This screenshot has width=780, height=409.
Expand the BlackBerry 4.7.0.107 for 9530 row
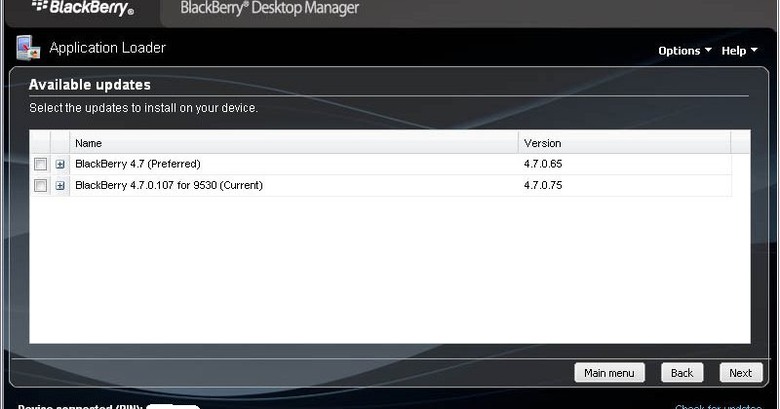pyautogui.click(x=60, y=186)
